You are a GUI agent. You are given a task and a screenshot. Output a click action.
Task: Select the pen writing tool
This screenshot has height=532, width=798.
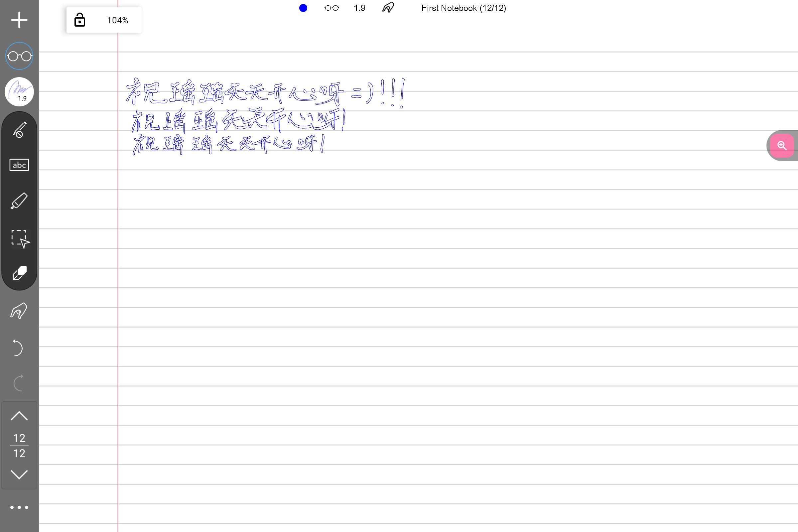[x=19, y=130]
